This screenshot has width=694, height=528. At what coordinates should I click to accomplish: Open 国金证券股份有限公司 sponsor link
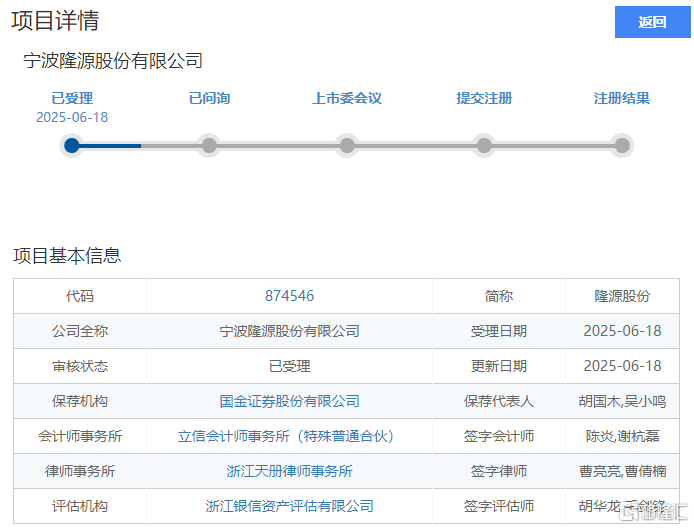289,401
